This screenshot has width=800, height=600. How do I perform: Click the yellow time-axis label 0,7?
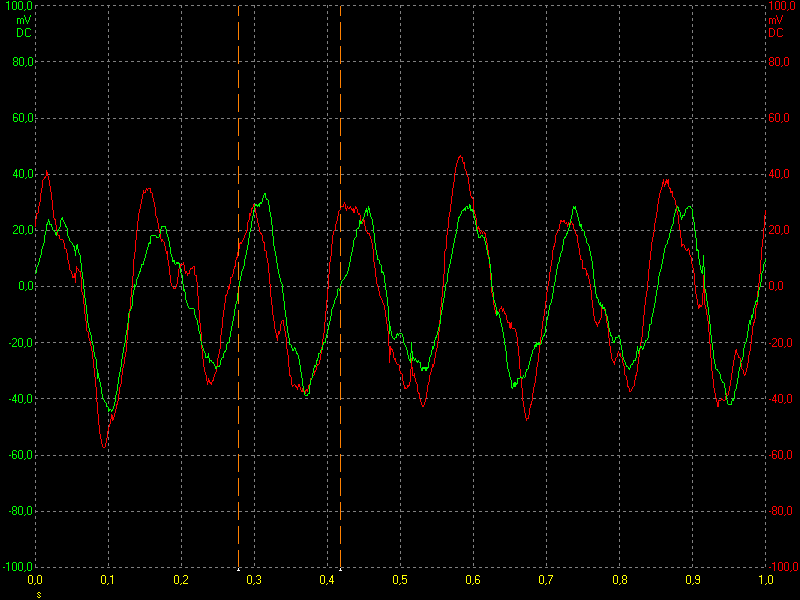pos(546,580)
